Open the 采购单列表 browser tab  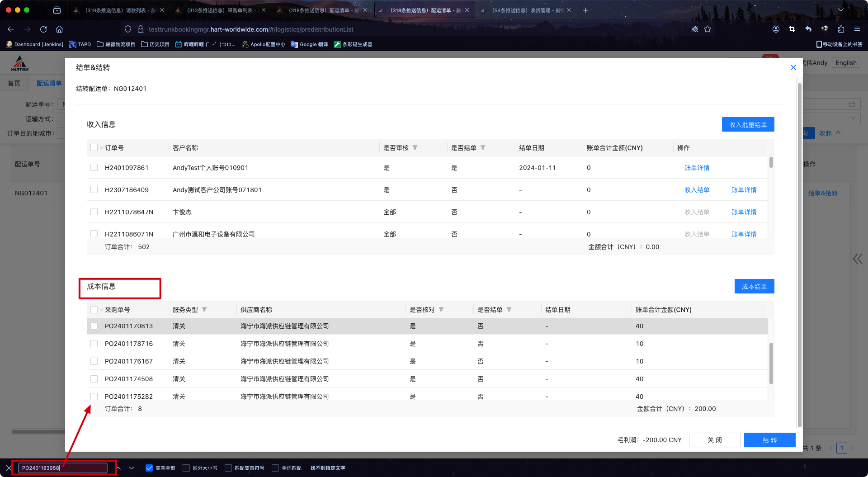(220, 10)
